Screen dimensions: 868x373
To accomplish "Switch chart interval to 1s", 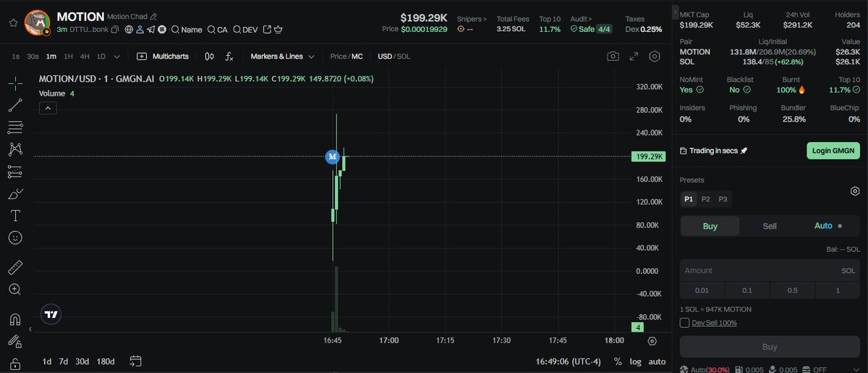I will pos(15,56).
